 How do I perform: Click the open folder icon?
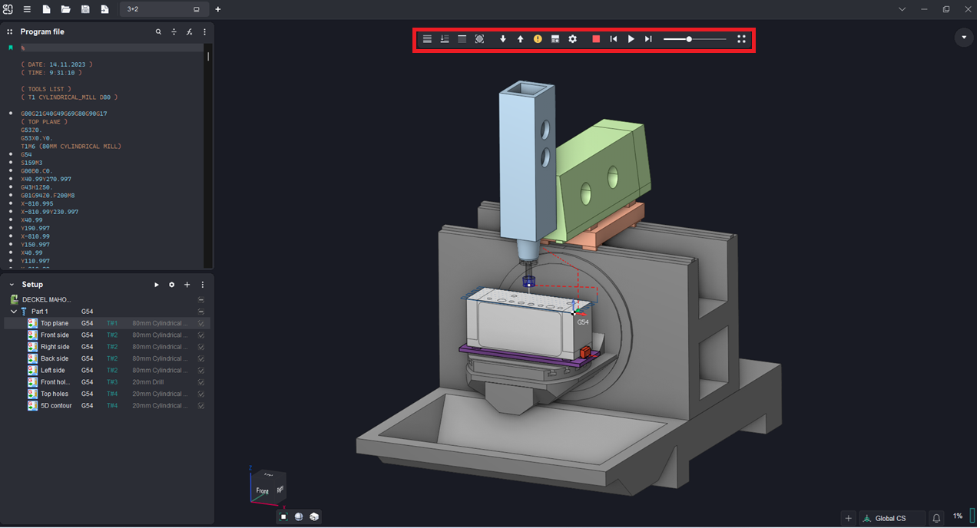pos(66,9)
